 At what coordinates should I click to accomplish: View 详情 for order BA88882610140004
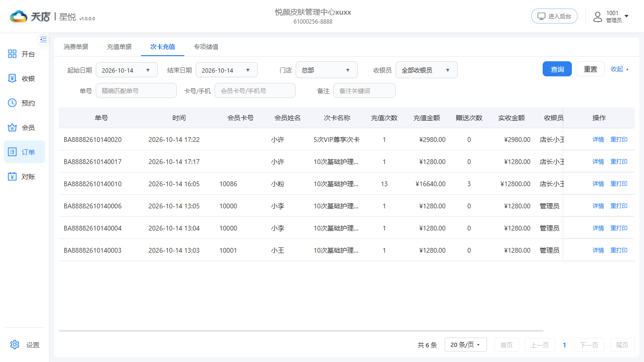pyautogui.click(x=598, y=228)
